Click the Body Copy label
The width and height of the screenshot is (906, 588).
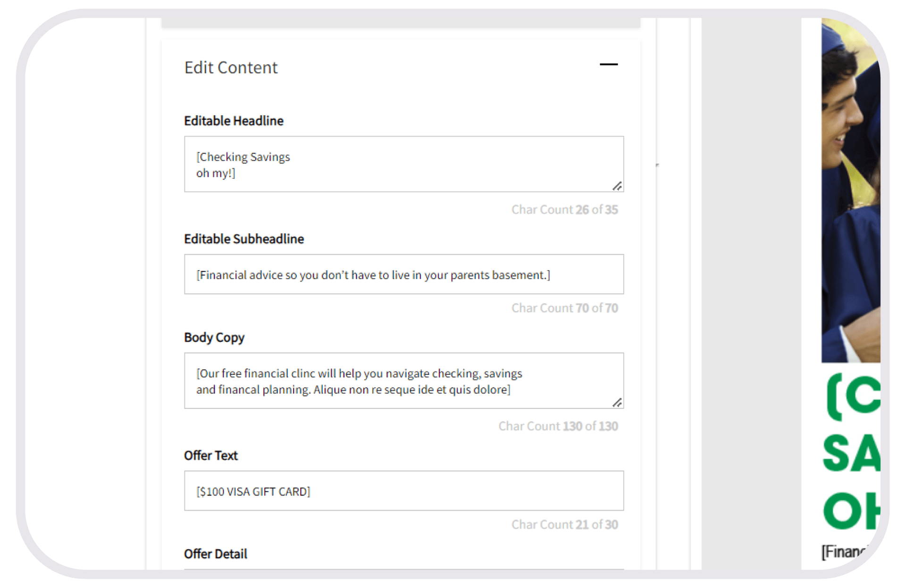point(214,338)
